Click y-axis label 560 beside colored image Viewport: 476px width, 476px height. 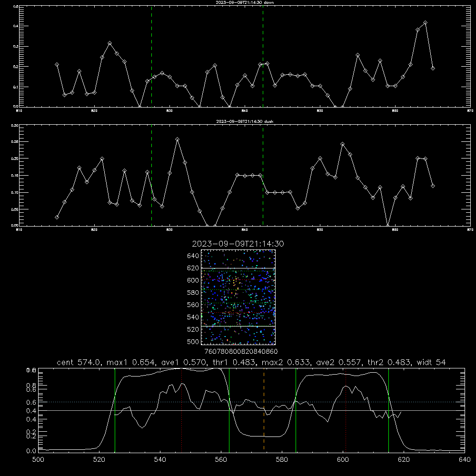pos(193,305)
